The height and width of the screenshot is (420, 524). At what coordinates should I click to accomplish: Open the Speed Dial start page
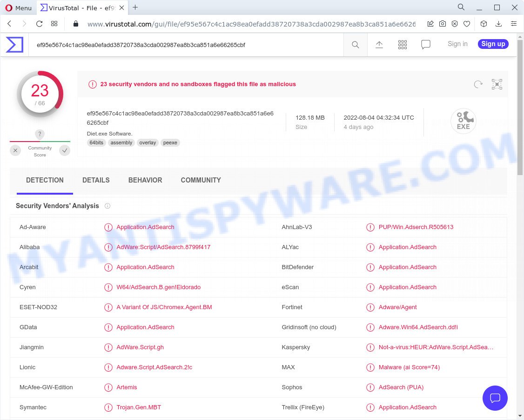coord(54,23)
